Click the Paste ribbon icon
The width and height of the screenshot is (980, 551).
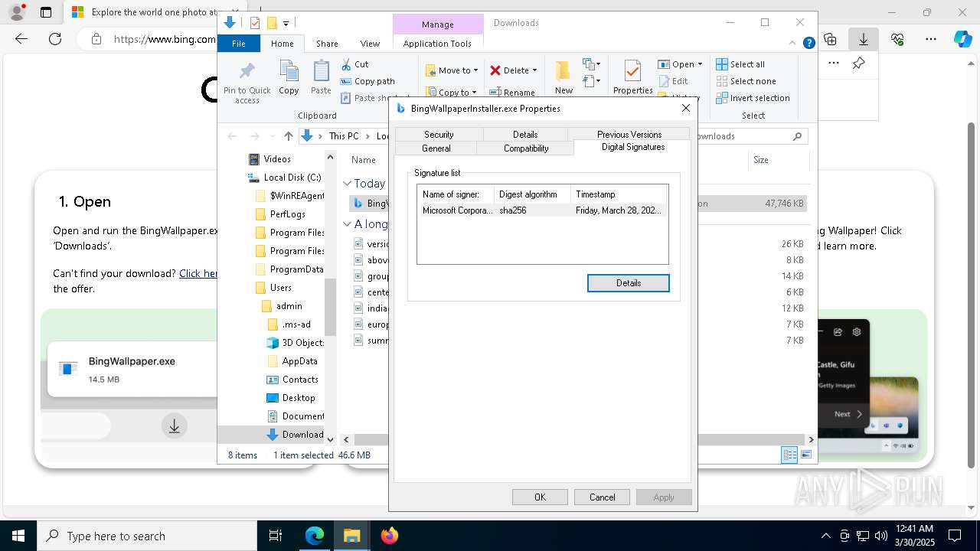(321, 72)
